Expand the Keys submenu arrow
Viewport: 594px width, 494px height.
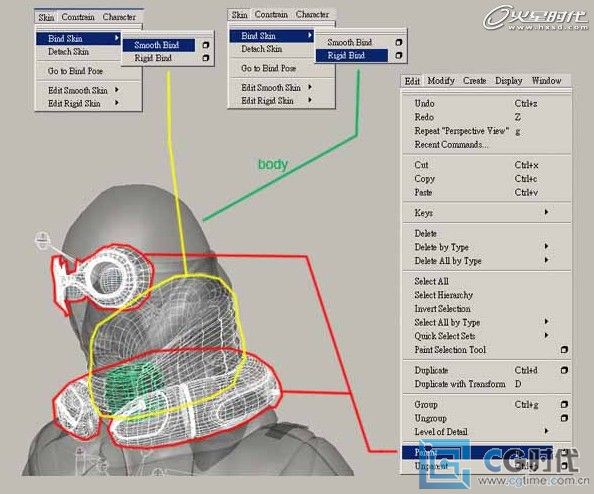[546, 212]
